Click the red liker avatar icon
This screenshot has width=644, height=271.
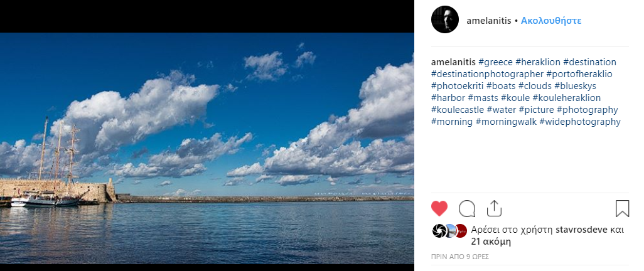(x=461, y=231)
